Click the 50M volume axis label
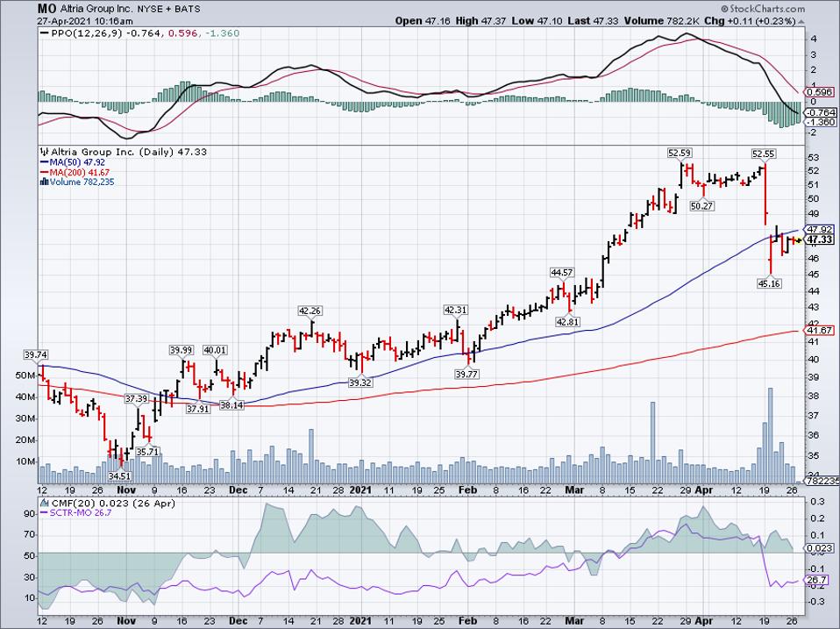840x629 pixels. coord(25,375)
